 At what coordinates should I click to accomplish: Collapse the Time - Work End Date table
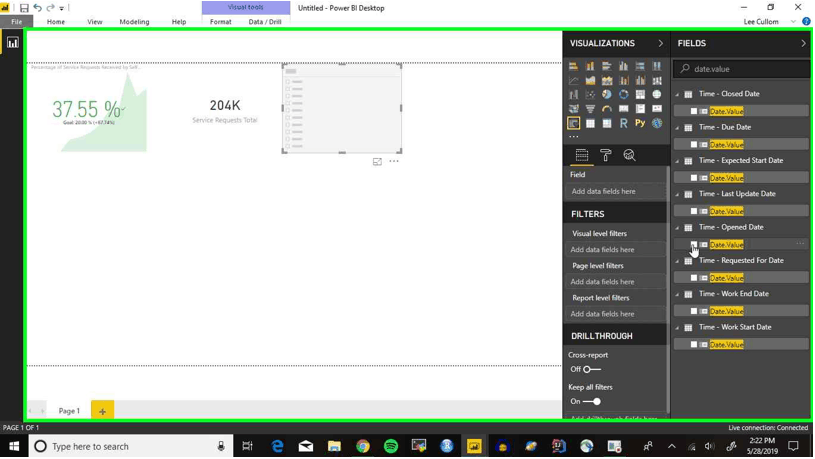coord(677,294)
